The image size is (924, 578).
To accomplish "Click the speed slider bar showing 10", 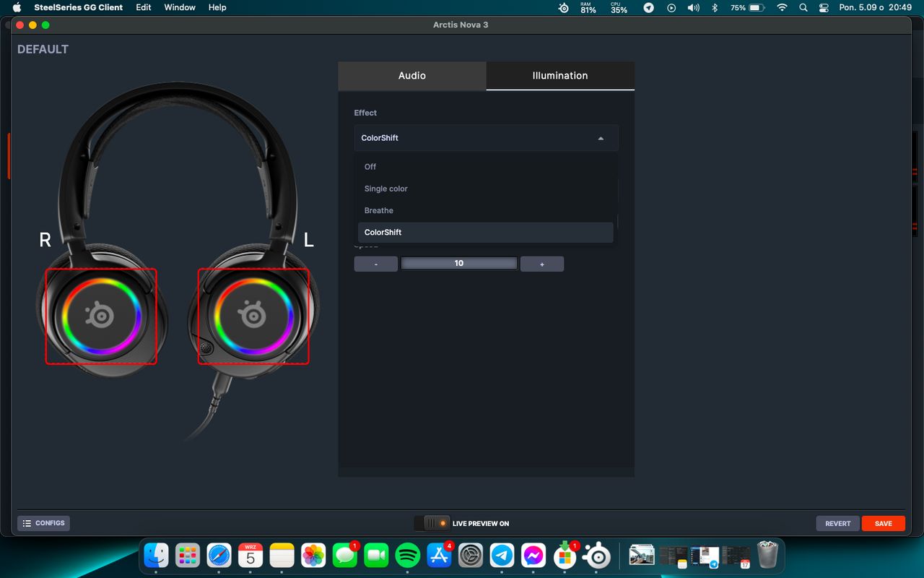I will [x=459, y=264].
